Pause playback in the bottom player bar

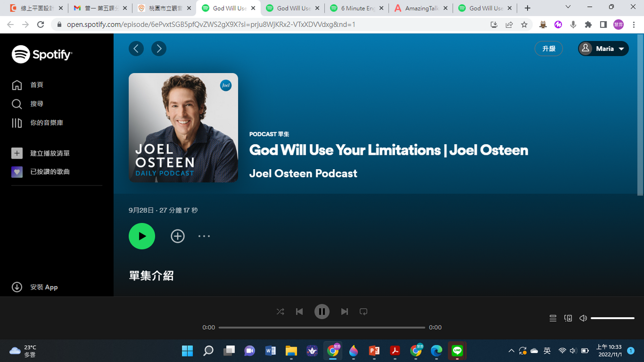coord(322,312)
